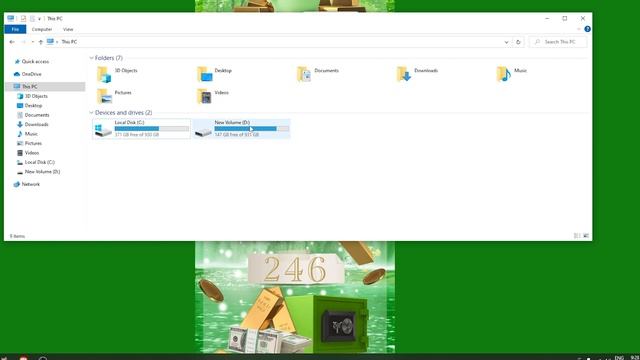Open the Computer ribbon tab
This screenshot has height=360, width=640.
42,29
